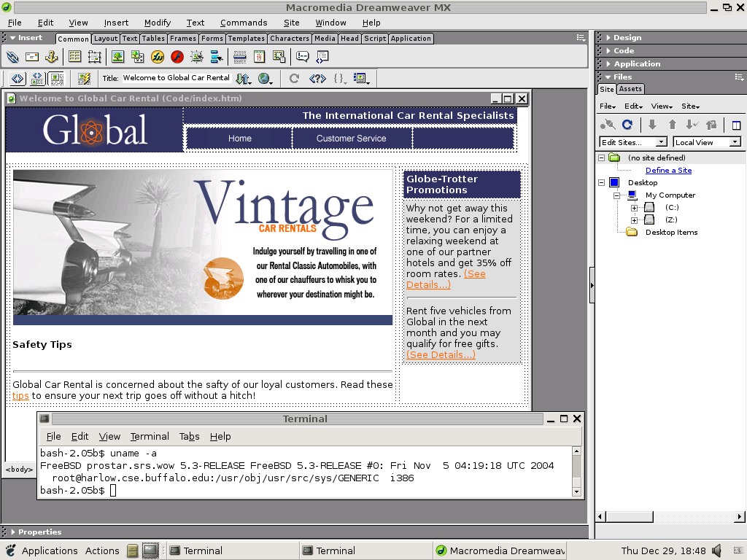Insert a Flash movie

tap(177, 57)
